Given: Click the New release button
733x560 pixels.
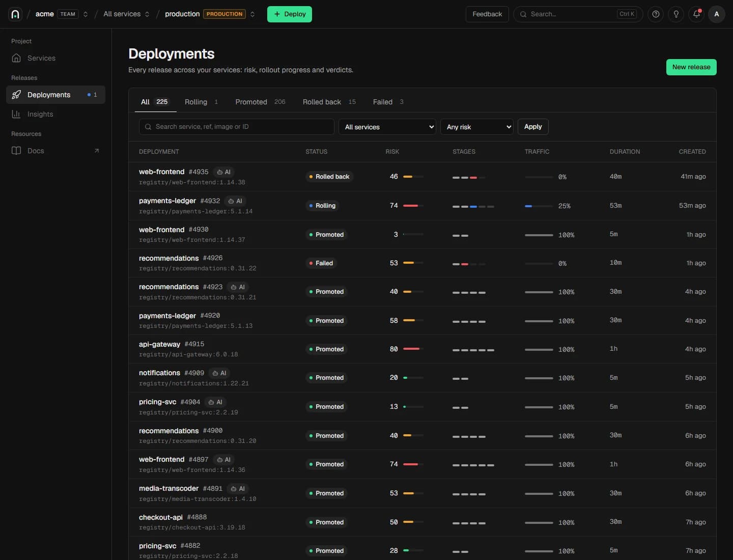Looking at the screenshot, I should 691,67.
